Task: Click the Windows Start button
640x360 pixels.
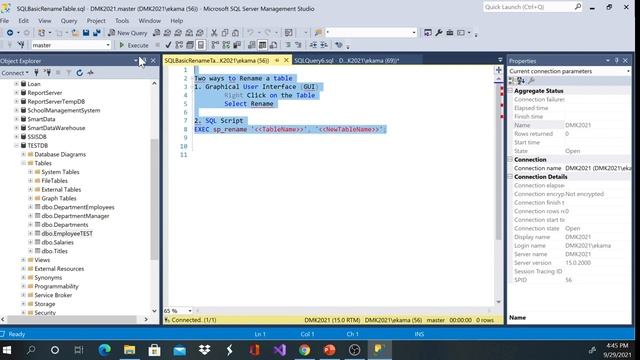Action: pyautogui.click(x=7, y=350)
